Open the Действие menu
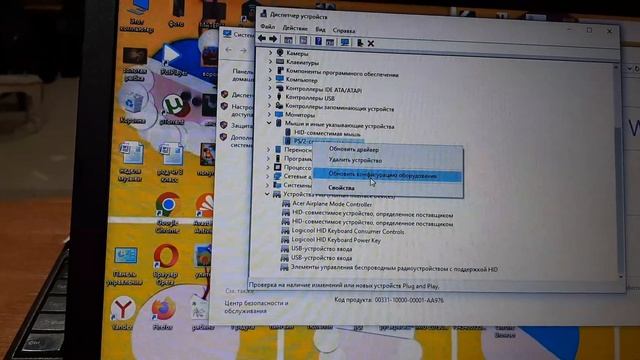Viewport: 640px width, 360px height. pos(295,28)
